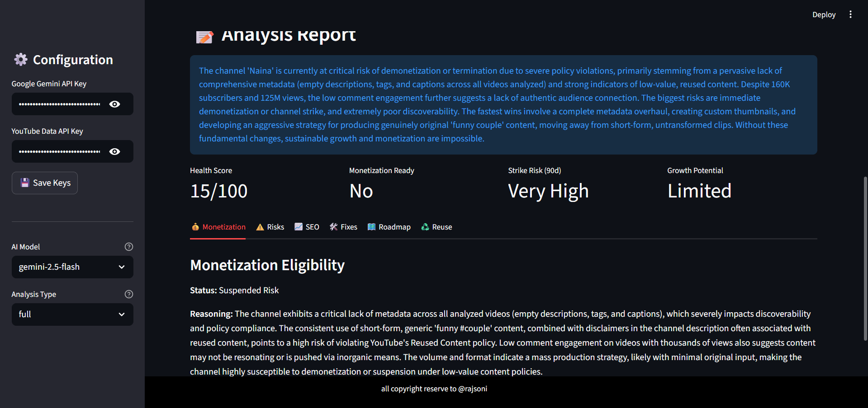The image size is (868, 408).
Task: Go to the Monetization tab
Action: point(218,227)
